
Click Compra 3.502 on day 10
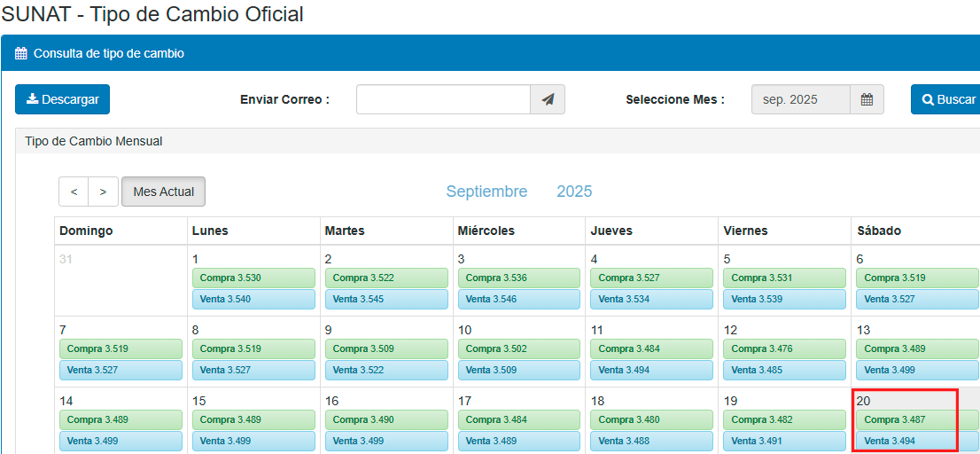519,349
